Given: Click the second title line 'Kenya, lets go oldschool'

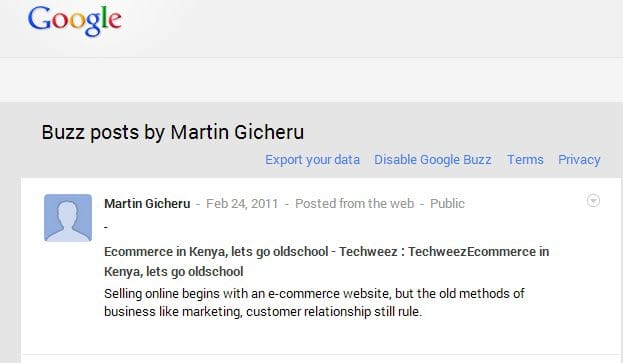Looking at the screenshot, I should 174,272.
